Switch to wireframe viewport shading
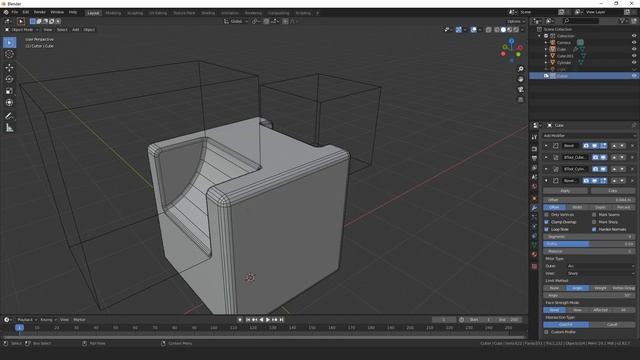 click(x=496, y=30)
